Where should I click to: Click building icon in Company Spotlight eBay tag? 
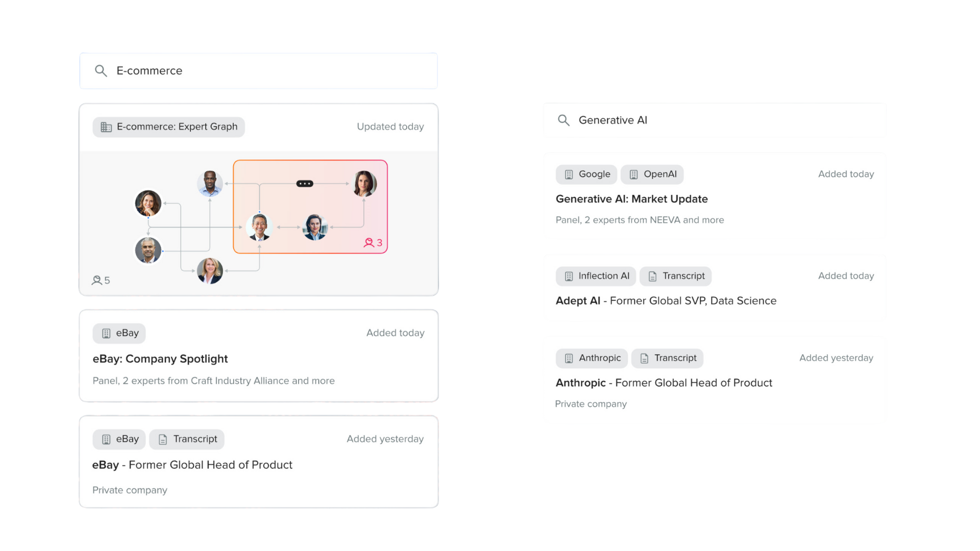point(106,334)
